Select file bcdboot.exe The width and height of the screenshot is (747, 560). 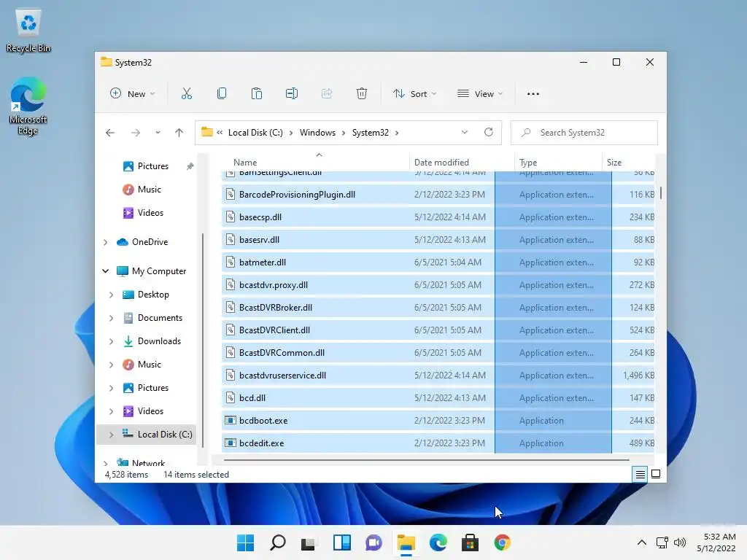[x=438, y=421]
